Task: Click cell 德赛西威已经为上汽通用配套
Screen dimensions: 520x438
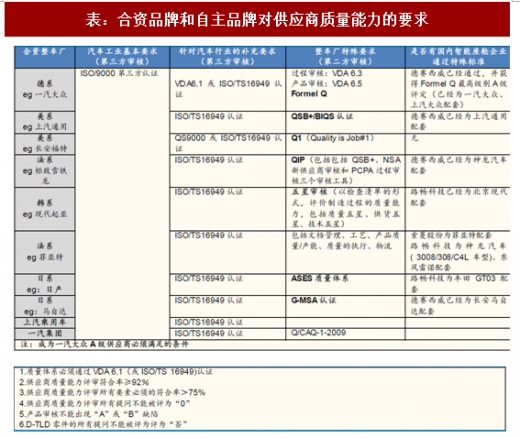Action: coord(458,122)
